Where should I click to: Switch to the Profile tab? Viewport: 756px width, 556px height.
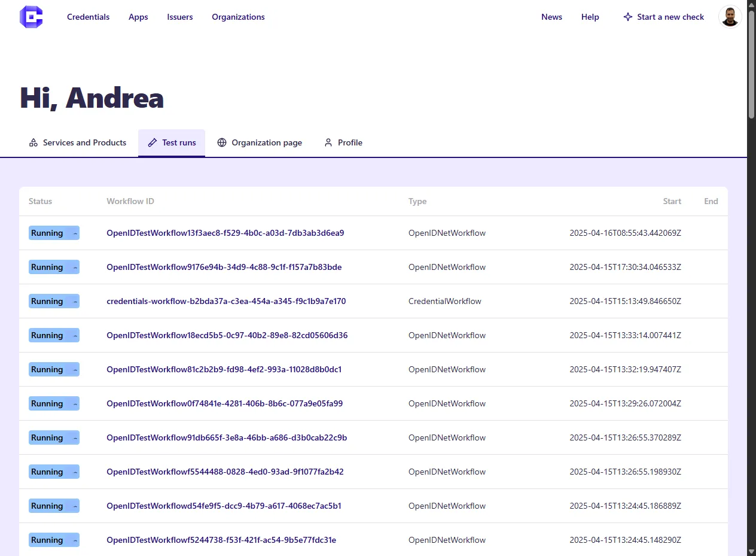point(343,143)
